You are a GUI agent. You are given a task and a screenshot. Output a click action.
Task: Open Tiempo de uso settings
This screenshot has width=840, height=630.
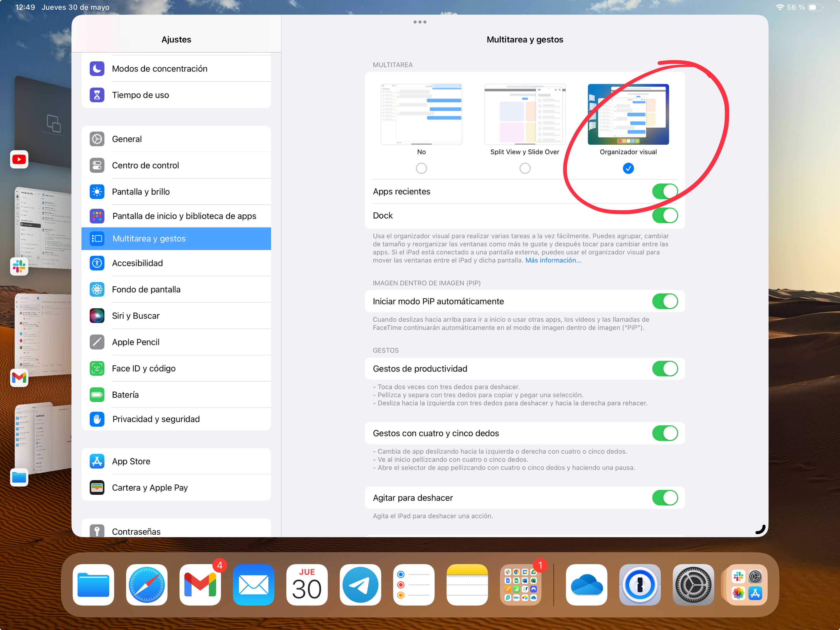click(176, 95)
